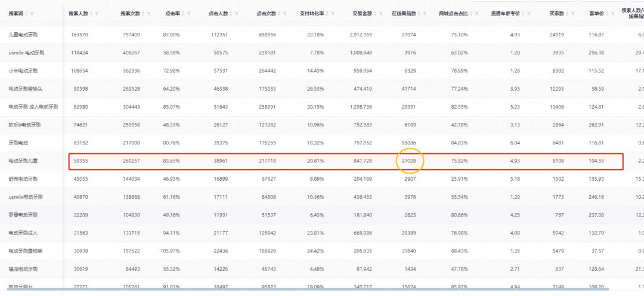Click average order value 262.91
The width and height of the screenshot is (644, 296).
pos(596,125)
